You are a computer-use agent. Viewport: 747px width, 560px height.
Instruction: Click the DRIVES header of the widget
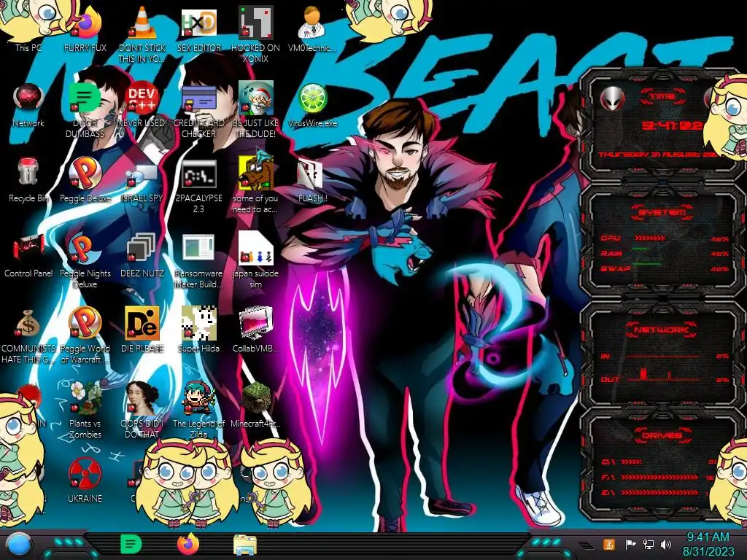click(x=662, y=435)
